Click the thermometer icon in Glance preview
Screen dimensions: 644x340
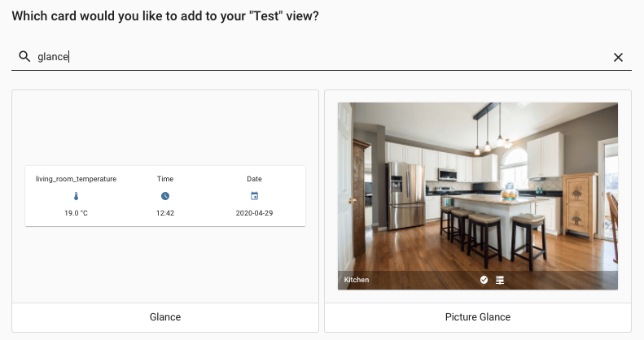[76, 196]
